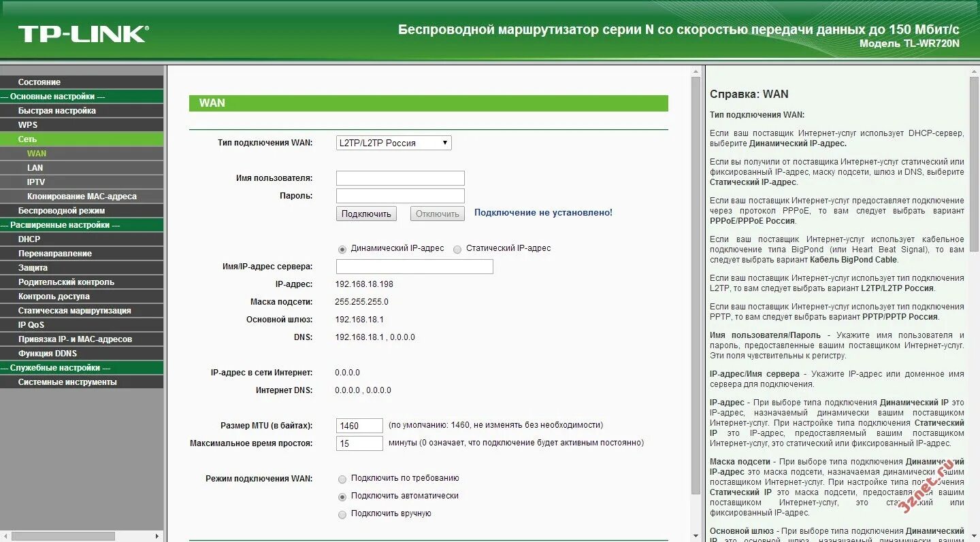This screenshot has height=542, width=980.
Task: Expand the Тип подключения WAN dropdown
Action: (393, 143)
